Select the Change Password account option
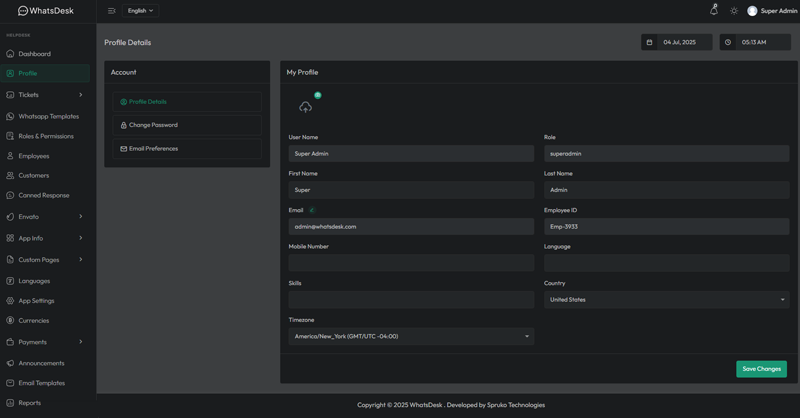Screen dimensions: 800x418 coord(153,125)
